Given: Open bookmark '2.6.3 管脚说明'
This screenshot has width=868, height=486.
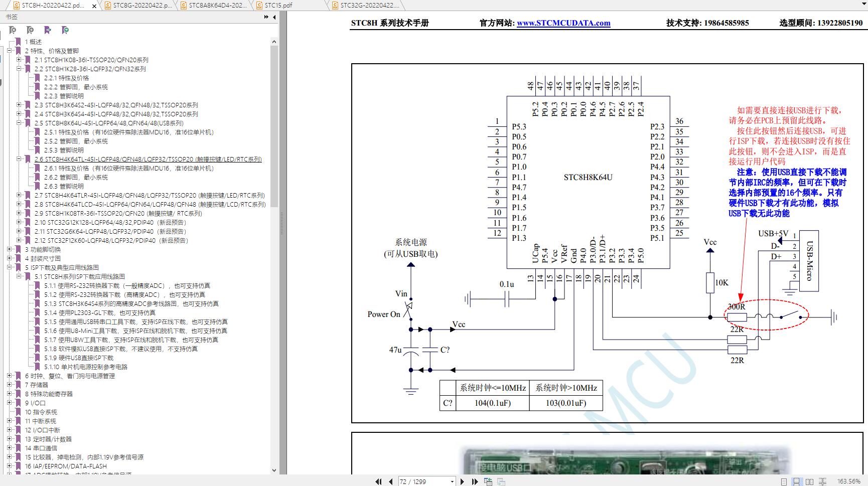Looking at the screenshot, I should tap(64, 186).
